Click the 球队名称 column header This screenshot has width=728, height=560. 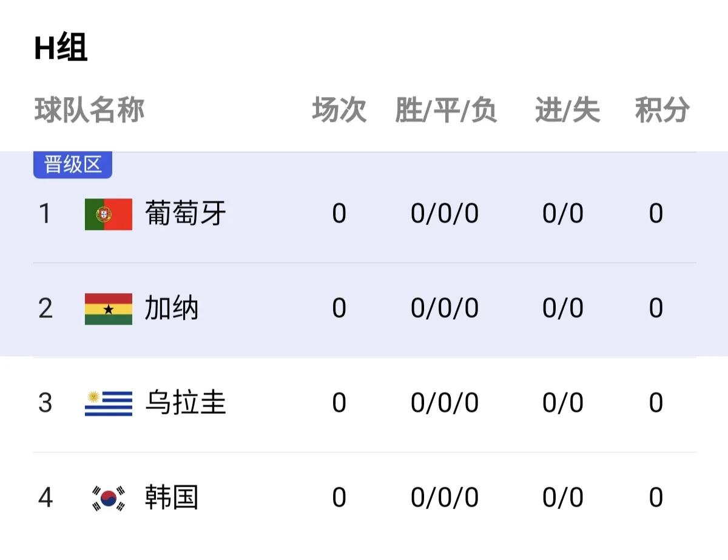point(88,109)
